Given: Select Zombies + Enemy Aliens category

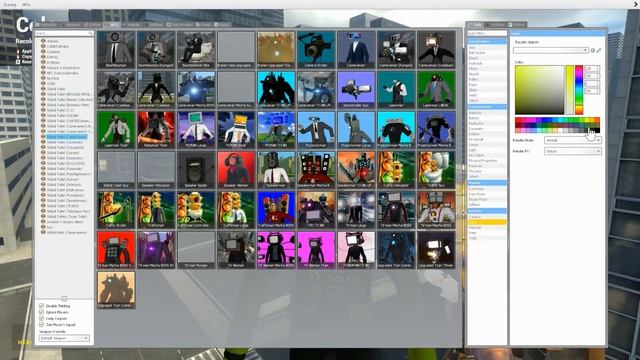Looking at the screenshot, I should pyautogui.click(x=65, y=222).
